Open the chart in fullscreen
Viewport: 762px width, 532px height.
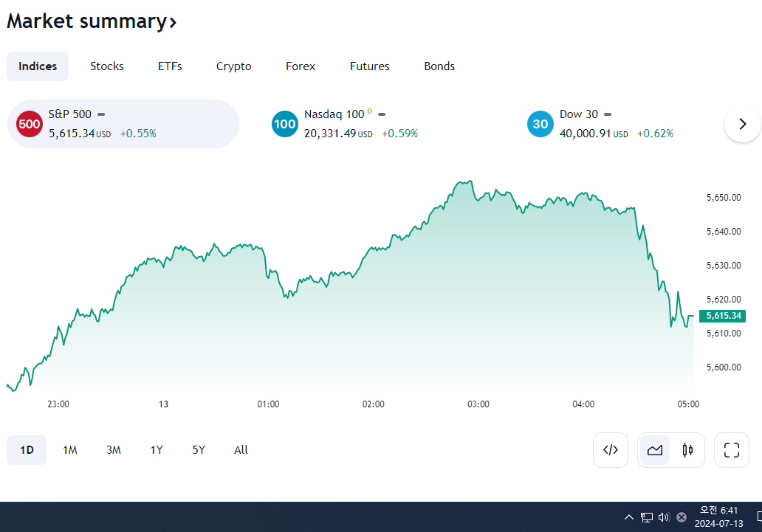[732, 450]
